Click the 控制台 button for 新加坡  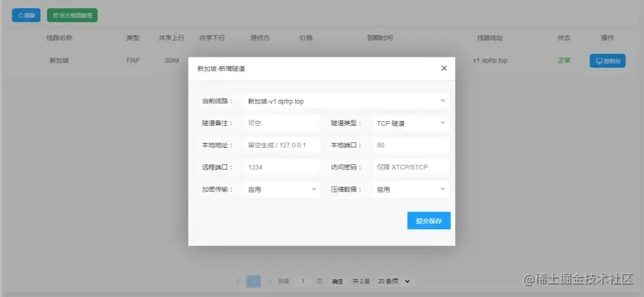click(608, 61)
